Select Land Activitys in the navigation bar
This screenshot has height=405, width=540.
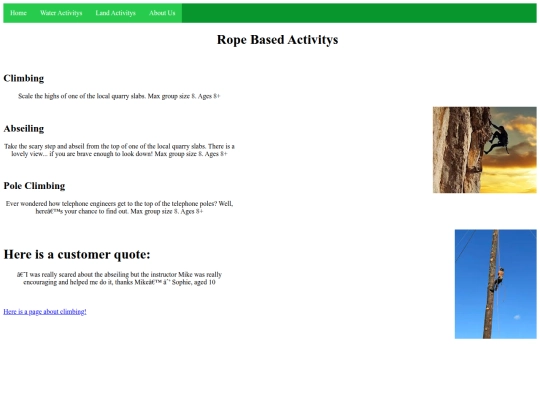115,13
